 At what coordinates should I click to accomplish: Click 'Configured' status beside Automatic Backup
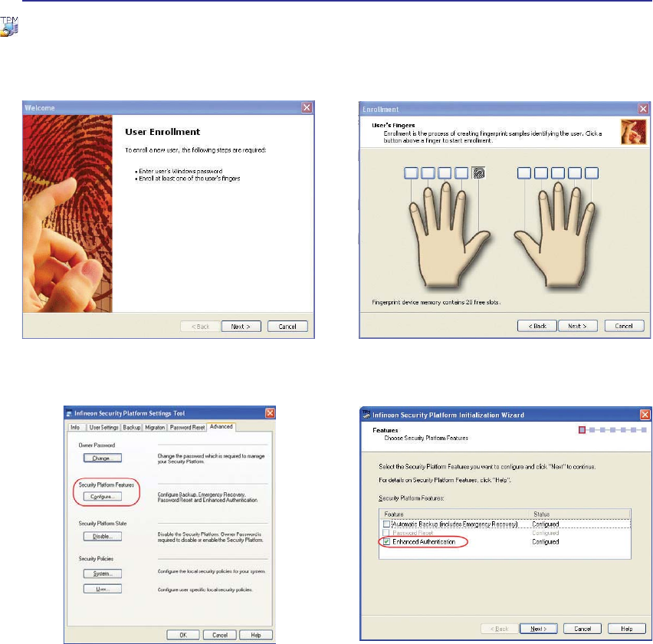(x=546, y=524)
